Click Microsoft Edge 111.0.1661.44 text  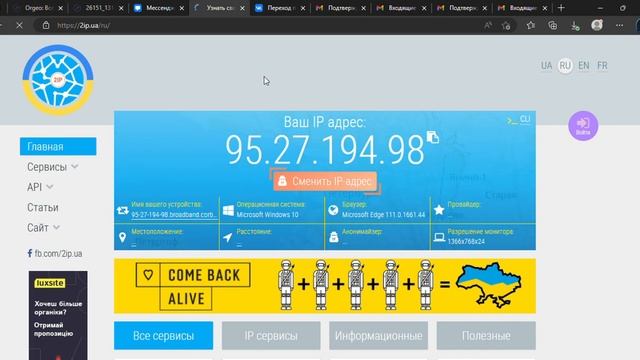tap(383, 215)
